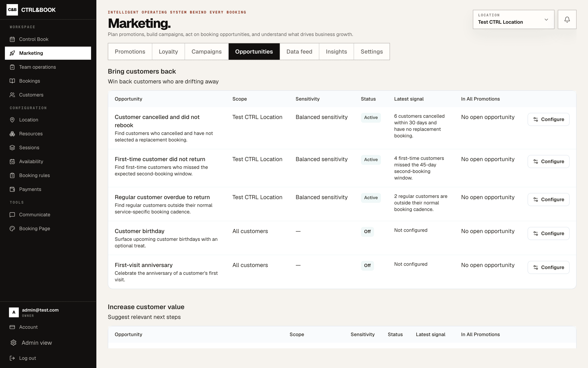The width and height of the screenshot is (588, 368).
Task: Click the Booking Page palette icon
Action: point(12,229)
